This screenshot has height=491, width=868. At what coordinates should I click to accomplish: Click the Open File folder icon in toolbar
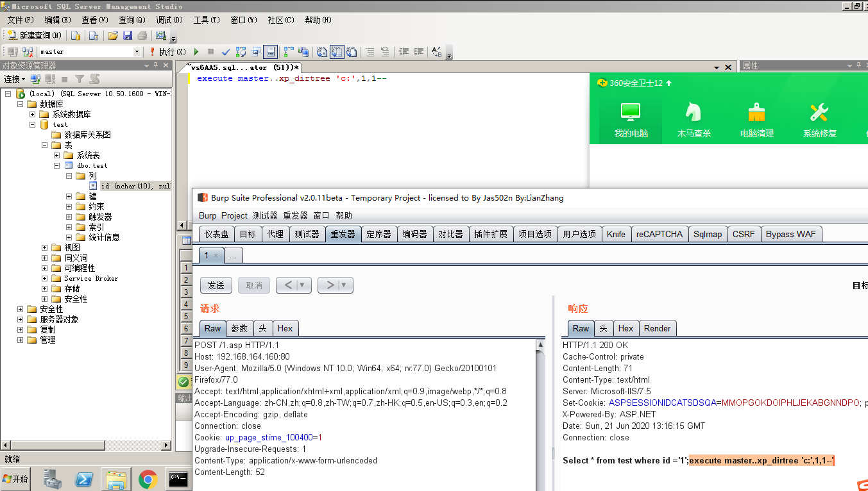click(x=112, y=35)
